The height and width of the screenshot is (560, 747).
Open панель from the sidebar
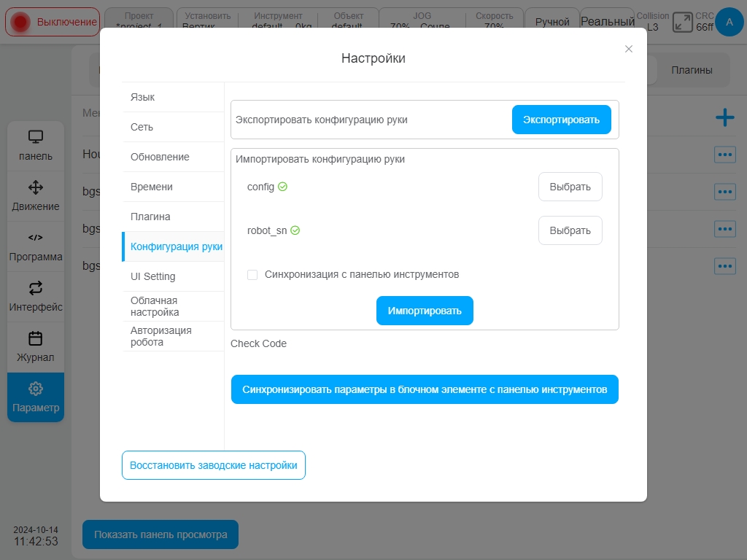pyautogui.click(x=36, y=146)
